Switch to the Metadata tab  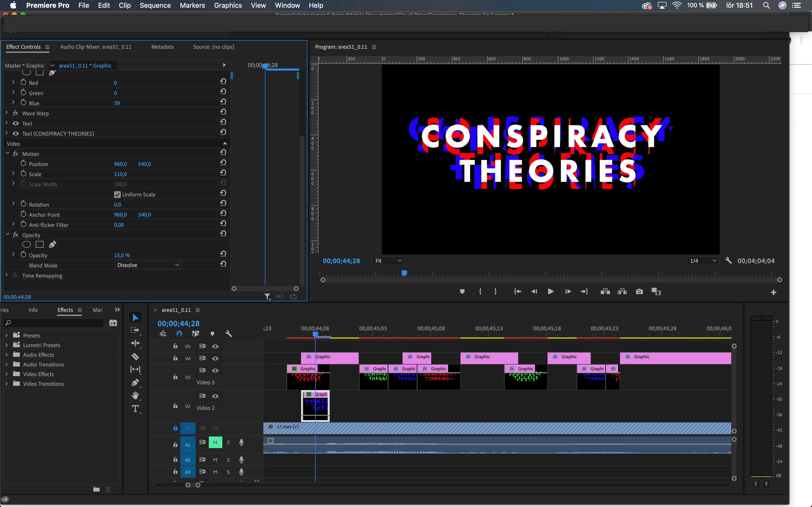pyautogui.click(x=162, y=47)
